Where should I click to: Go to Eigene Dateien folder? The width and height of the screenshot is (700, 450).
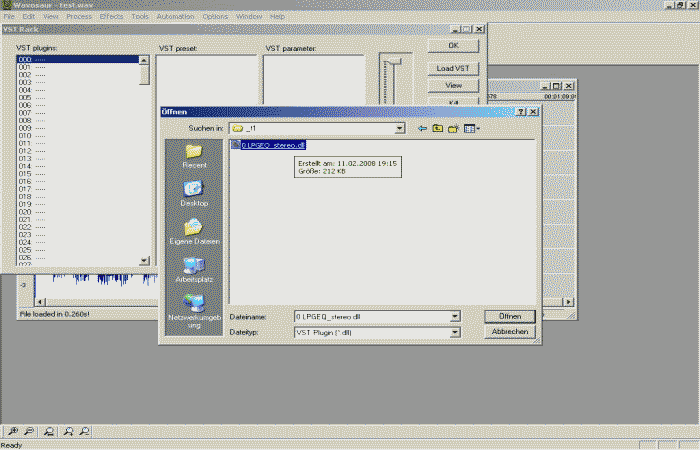193,228
